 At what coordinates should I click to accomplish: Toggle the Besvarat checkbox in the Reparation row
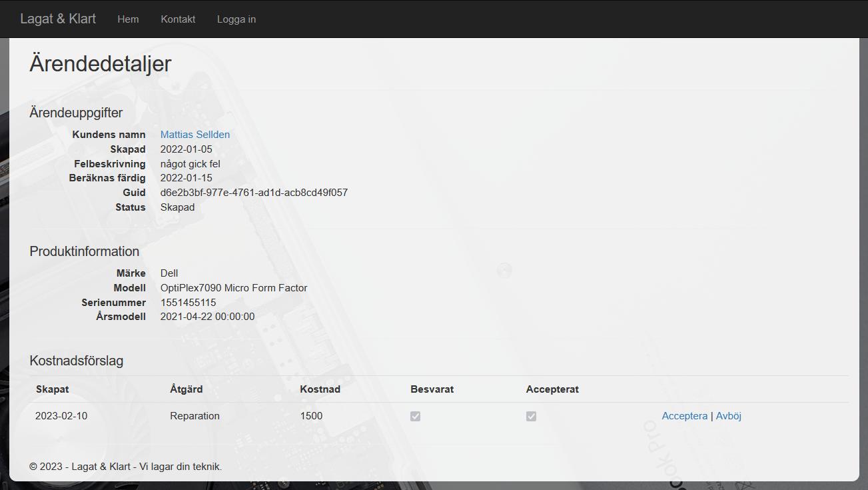pyautogui.click(x=415, y=416)
